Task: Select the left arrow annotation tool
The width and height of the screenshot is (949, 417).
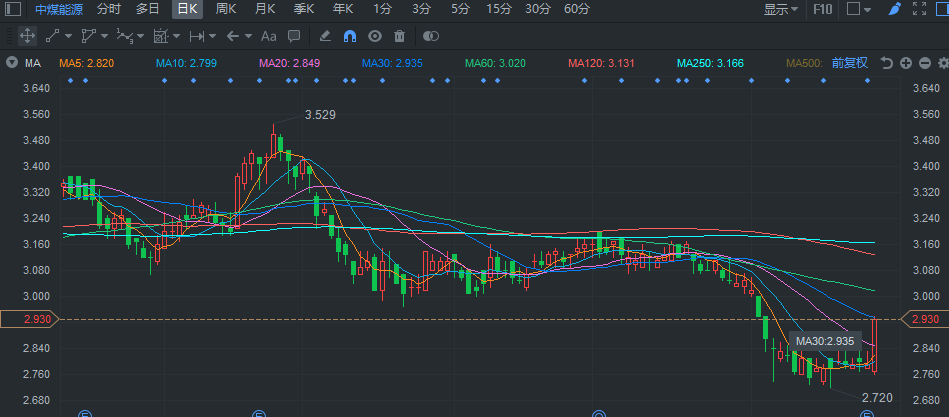Action: pyautogui.click(x=232, y=36)
